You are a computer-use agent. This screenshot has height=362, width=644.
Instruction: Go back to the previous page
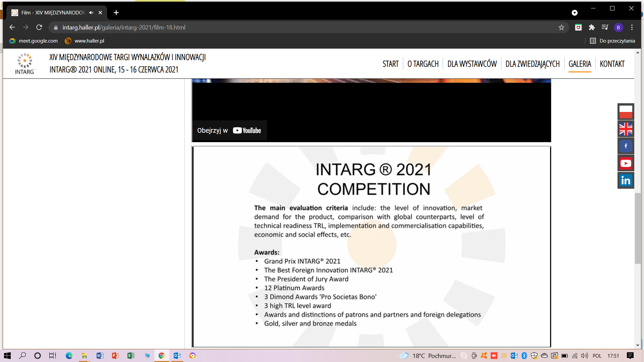12,27
